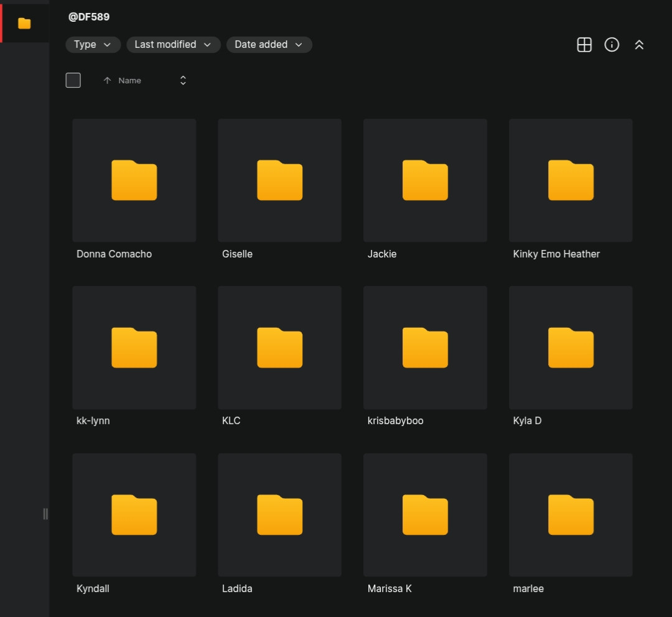Viewport: 672px width, 617px height.
Task: Expand the Last modified filter dropdown
Action: pyautogui.click(x=173, y=45)
